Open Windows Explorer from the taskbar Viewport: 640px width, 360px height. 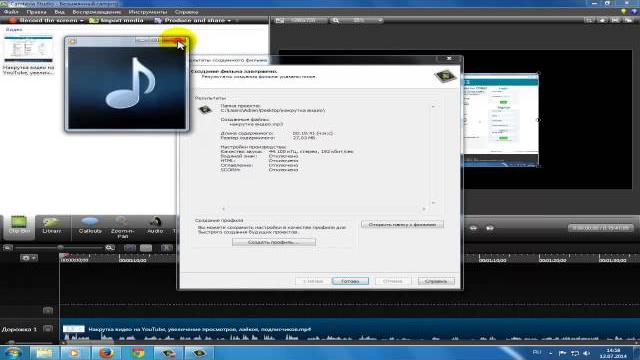(x=44, y=353)
